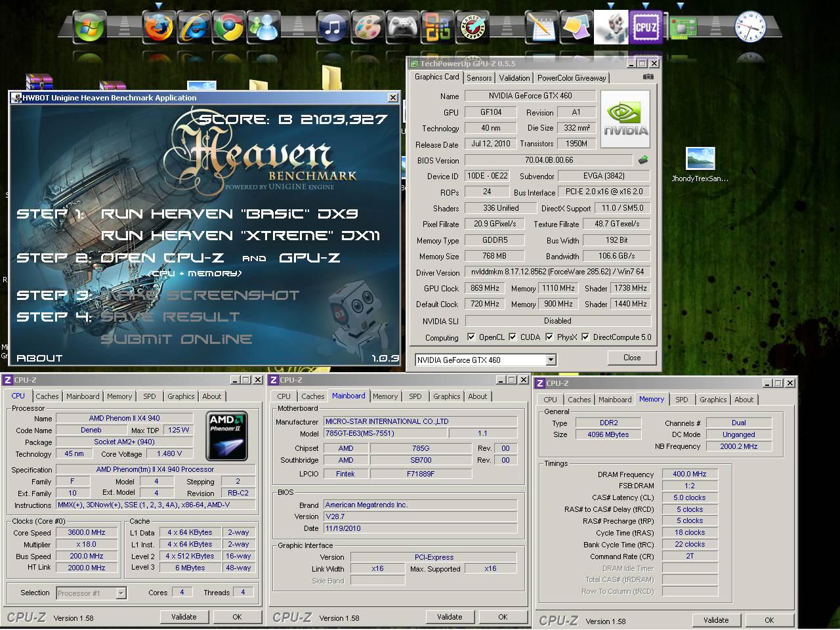The height and width of the screenshot is (630, 840).
Task: Open the Microsoft Office dock icon
Action: 436,28
